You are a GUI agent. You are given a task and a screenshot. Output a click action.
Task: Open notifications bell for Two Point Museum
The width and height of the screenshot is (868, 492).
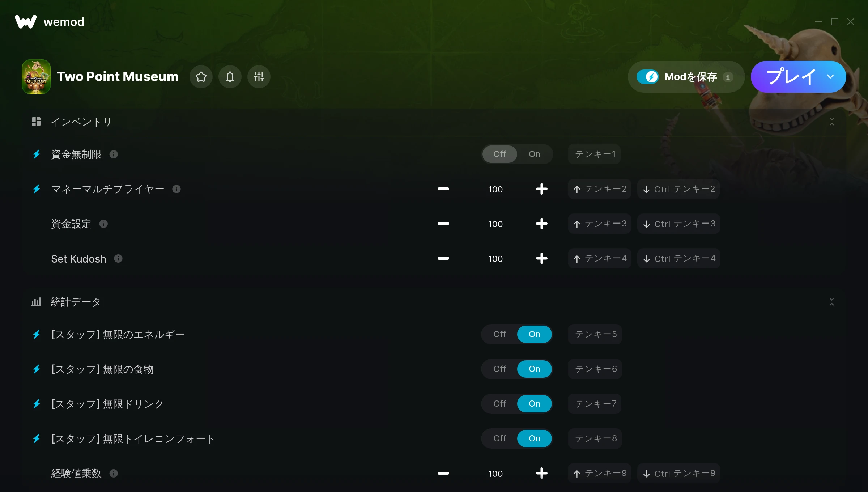230,77
